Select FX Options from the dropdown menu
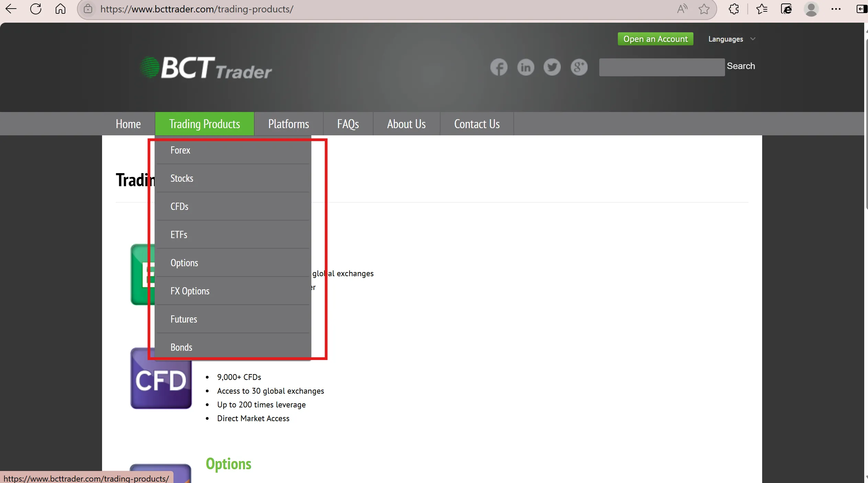This screenshot has height=483, width=868. coord(233,291)
